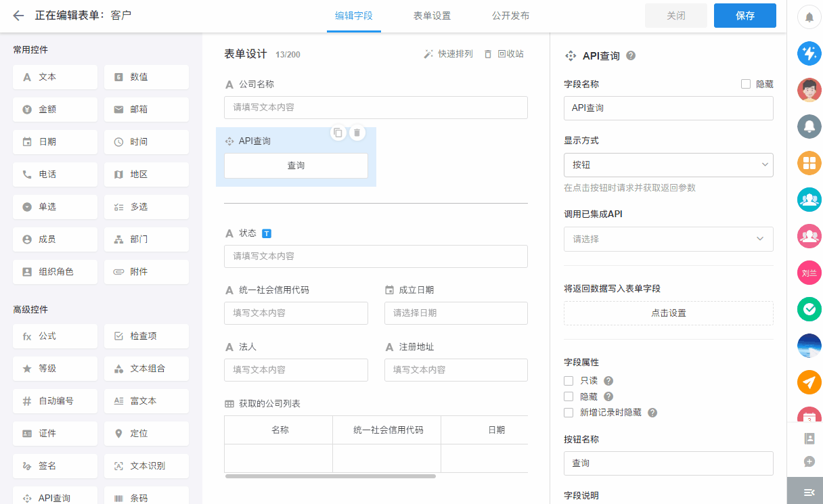Open the 调用已集成API dropdown

tap(668, 239)
